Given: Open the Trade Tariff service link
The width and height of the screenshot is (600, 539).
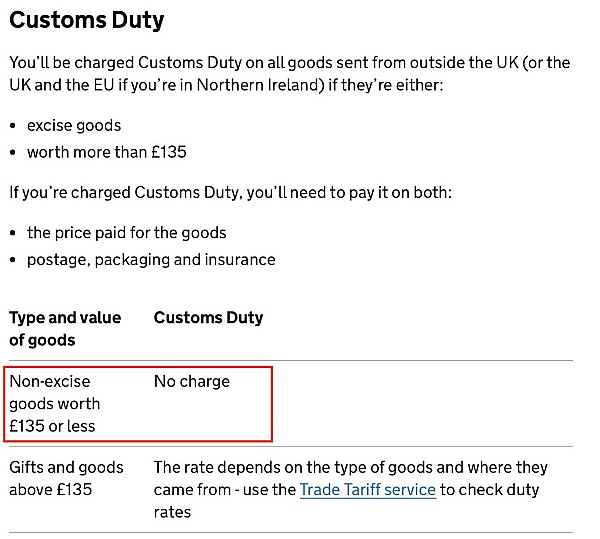Looking at the screenshot, I should (x=367, y=490).
